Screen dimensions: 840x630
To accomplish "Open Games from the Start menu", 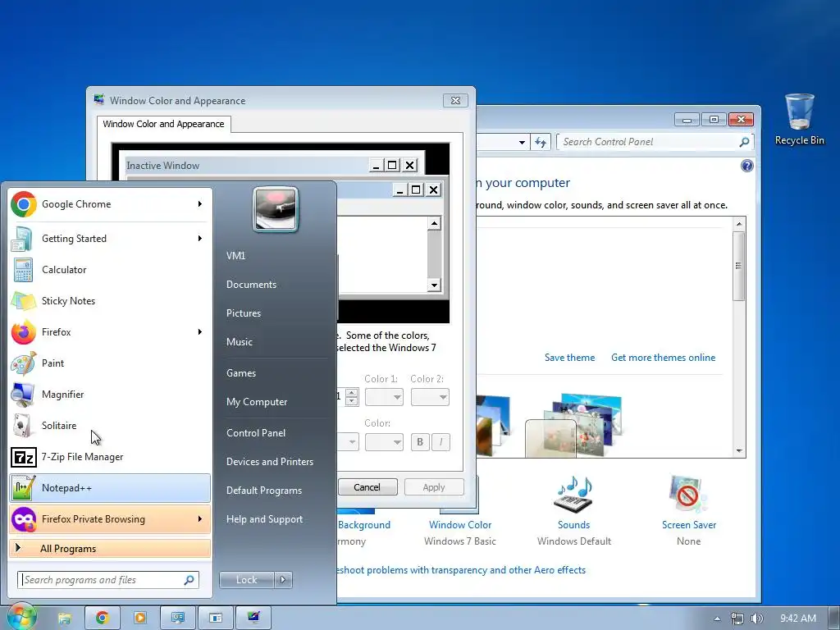I will click(241, 373).
